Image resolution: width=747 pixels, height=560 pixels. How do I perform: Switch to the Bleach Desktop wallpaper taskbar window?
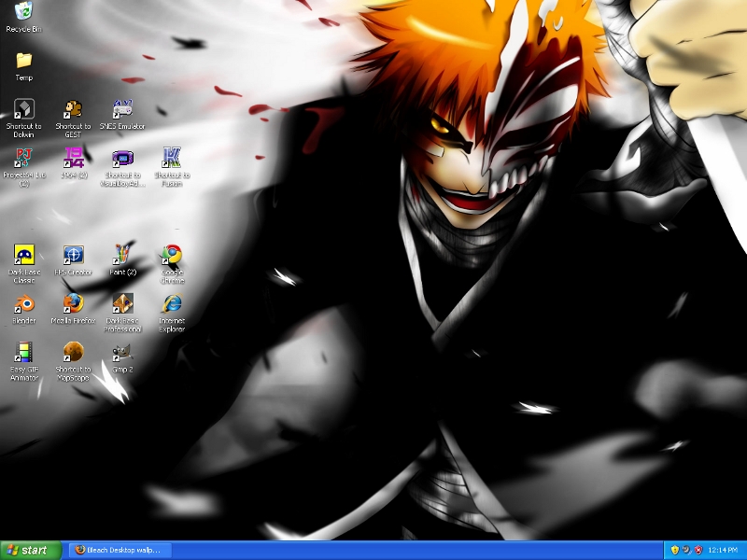(x=121, y=551)
